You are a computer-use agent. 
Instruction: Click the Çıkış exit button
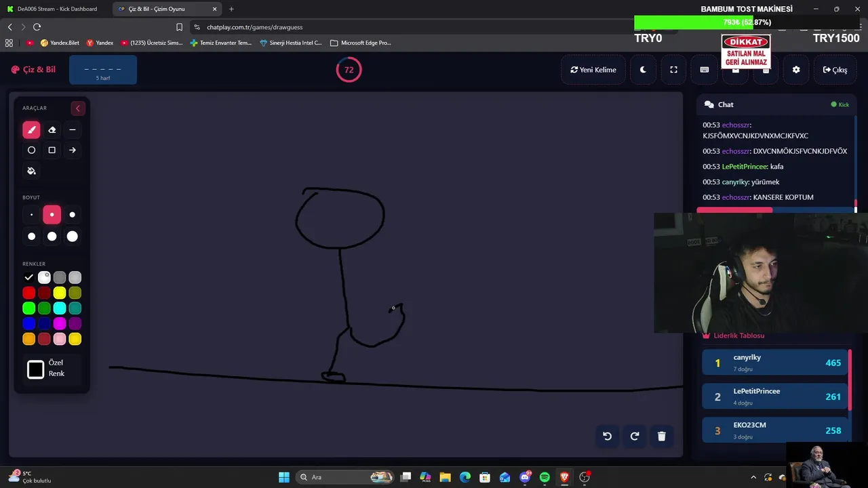pyautogui.click(x=835, y=70)
